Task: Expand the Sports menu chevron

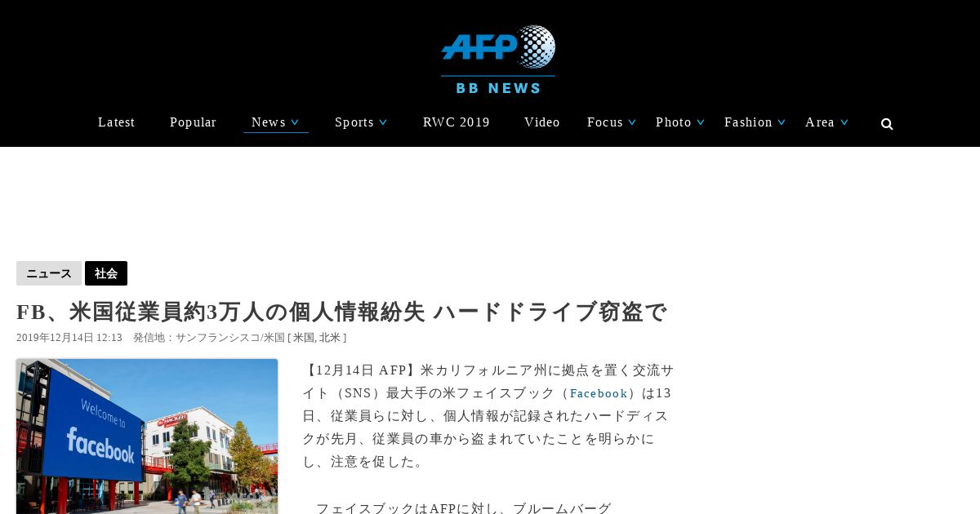Action: pyautogui.click(x=383, y=122)
